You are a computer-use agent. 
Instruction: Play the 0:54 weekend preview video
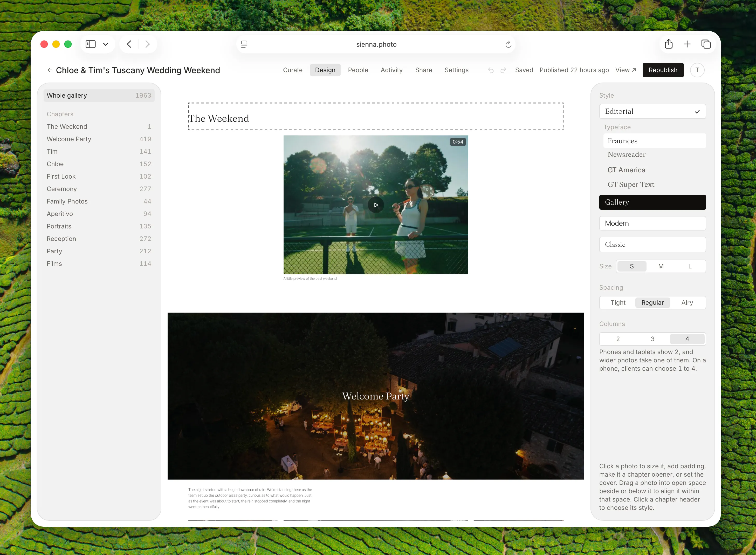(x=376, y=205)
